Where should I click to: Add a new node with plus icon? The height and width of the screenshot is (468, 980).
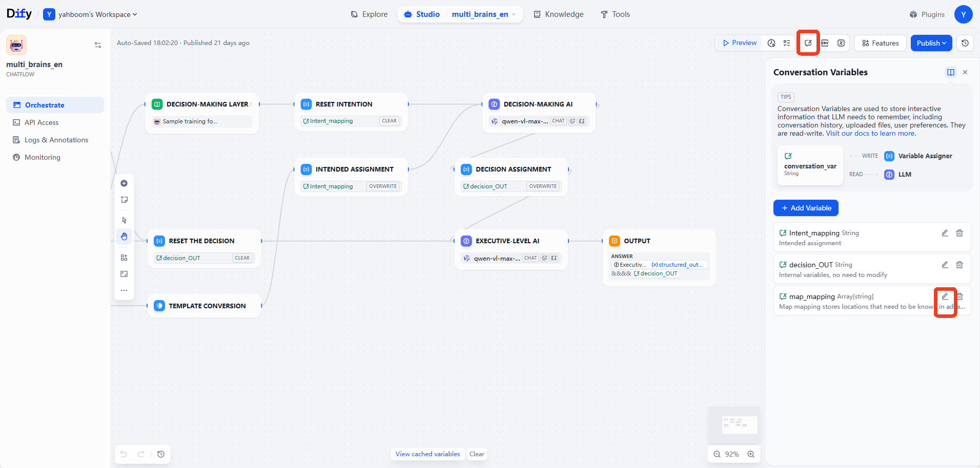pyautogui.click(x=124, y=183)
